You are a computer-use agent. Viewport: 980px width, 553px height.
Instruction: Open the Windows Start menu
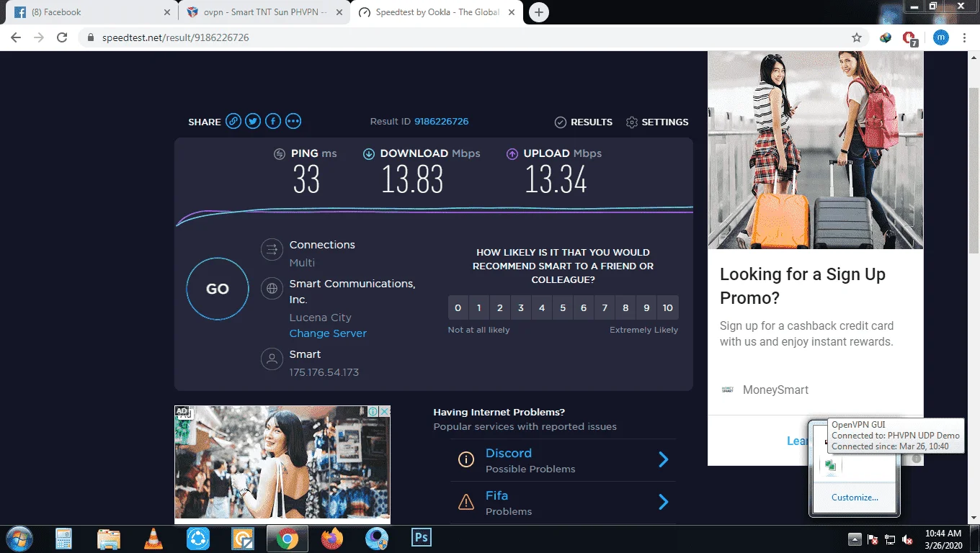point(18,539)
